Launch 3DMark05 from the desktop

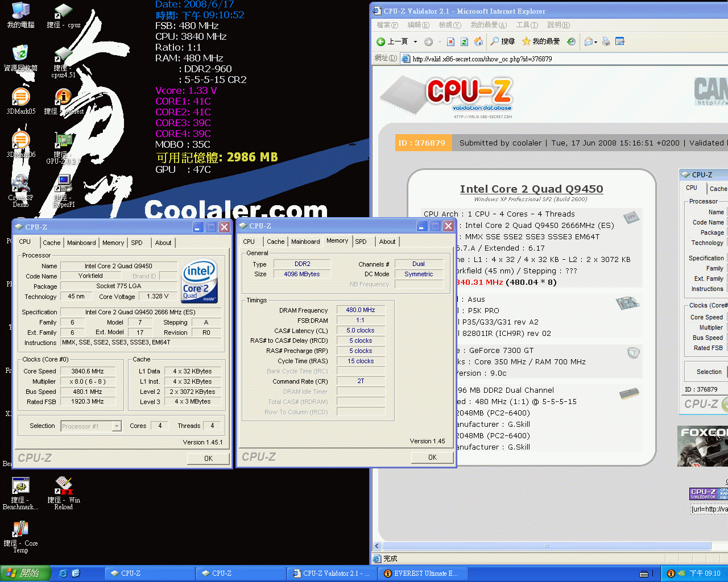tap(20, 101)
